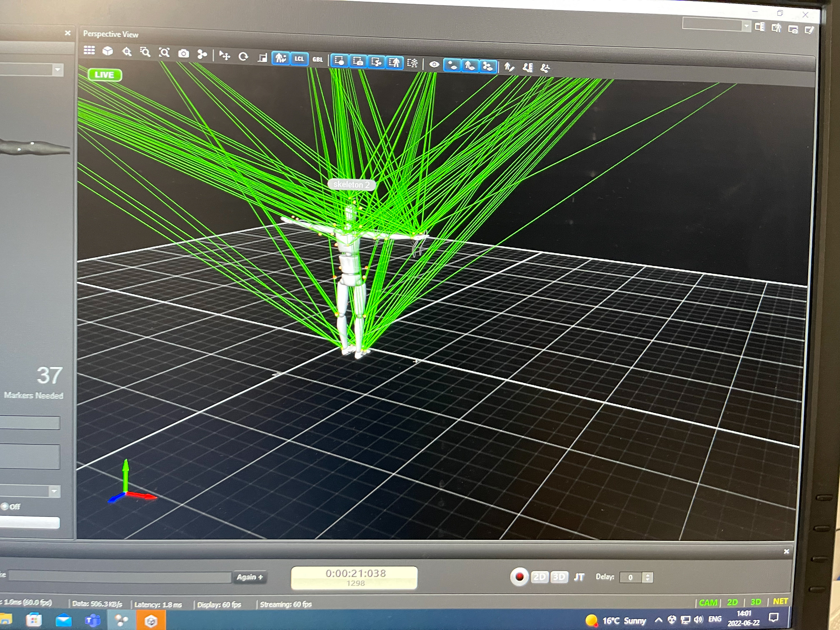Toggle 2D recording mode button
The image size is (840, 630).
(539, 577)
